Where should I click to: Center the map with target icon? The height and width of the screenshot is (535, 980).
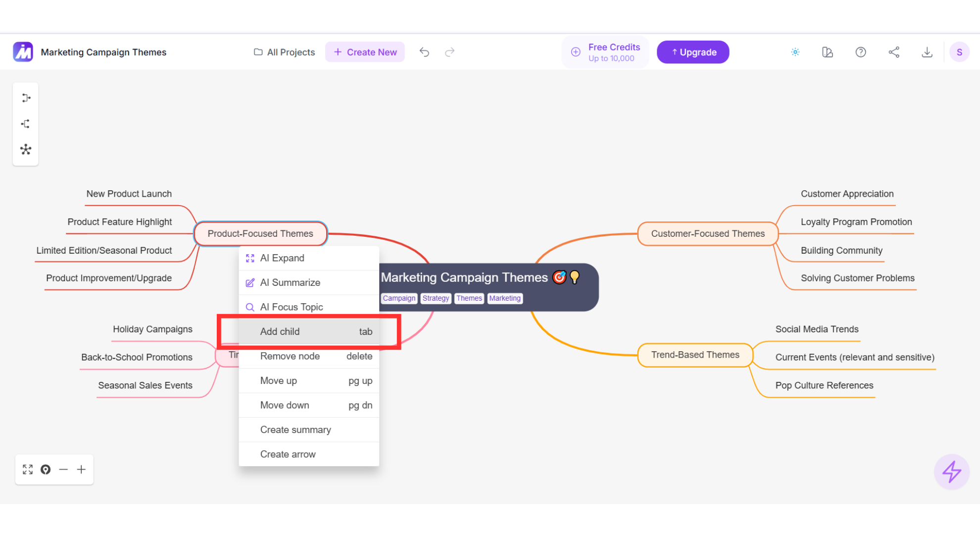(x=46, y=470)
